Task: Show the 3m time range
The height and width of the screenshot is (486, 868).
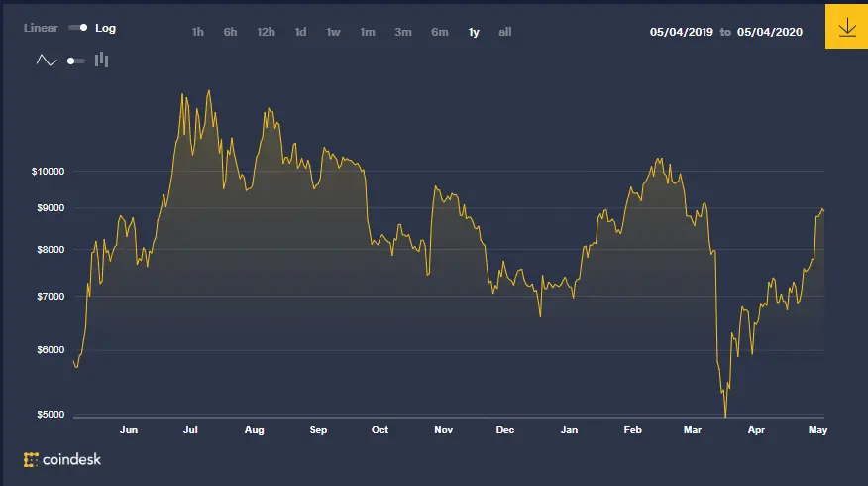Action: [x=403, y=32]
